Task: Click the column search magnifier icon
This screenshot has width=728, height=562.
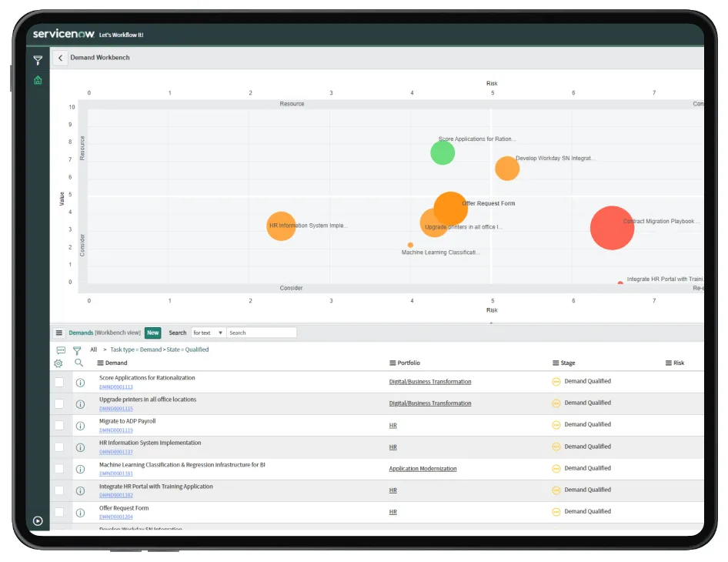Action: coord(78,363)
